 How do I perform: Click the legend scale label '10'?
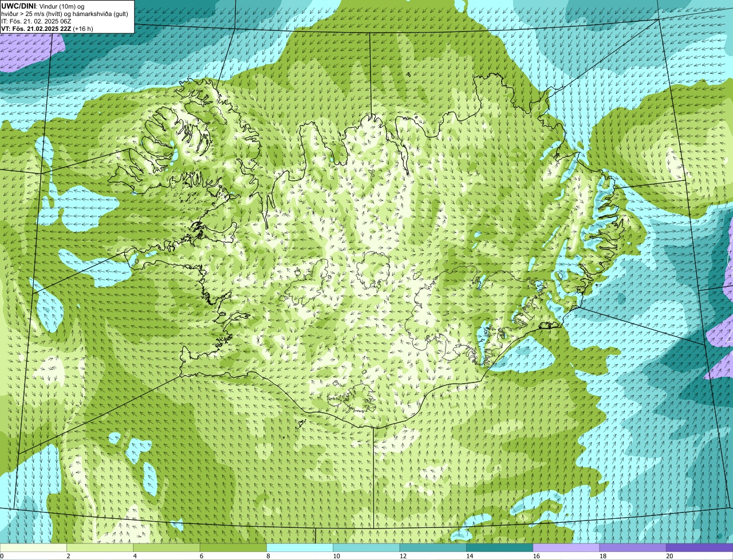336,556
